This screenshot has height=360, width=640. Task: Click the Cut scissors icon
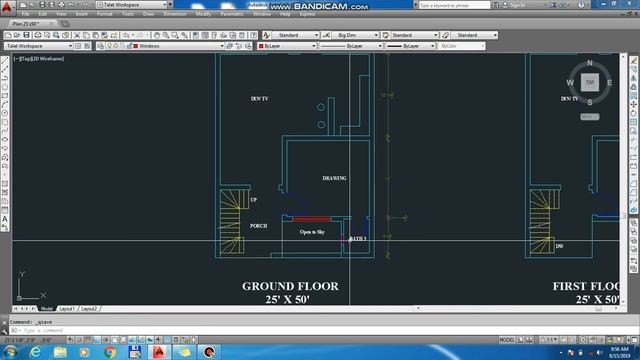coord(77,36)
